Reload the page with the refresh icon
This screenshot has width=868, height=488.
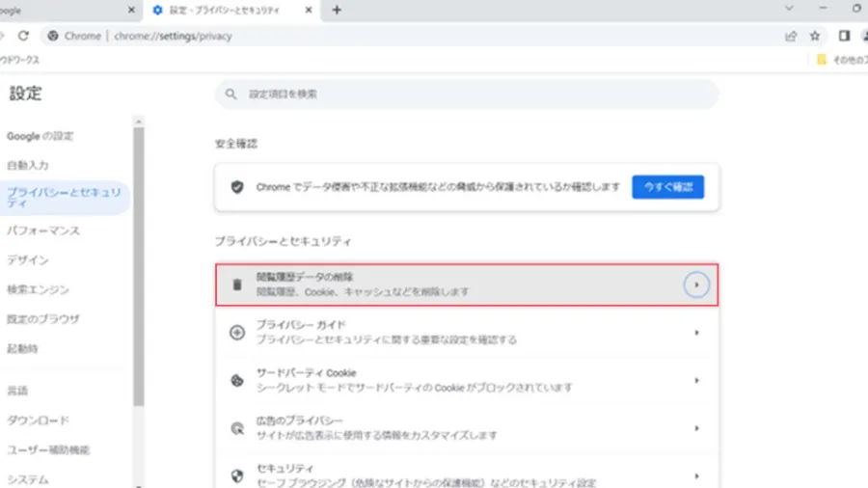coord(23,36)
